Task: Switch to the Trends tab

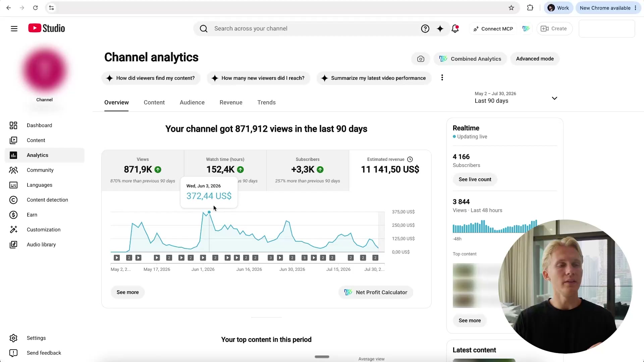Action: 267,103
